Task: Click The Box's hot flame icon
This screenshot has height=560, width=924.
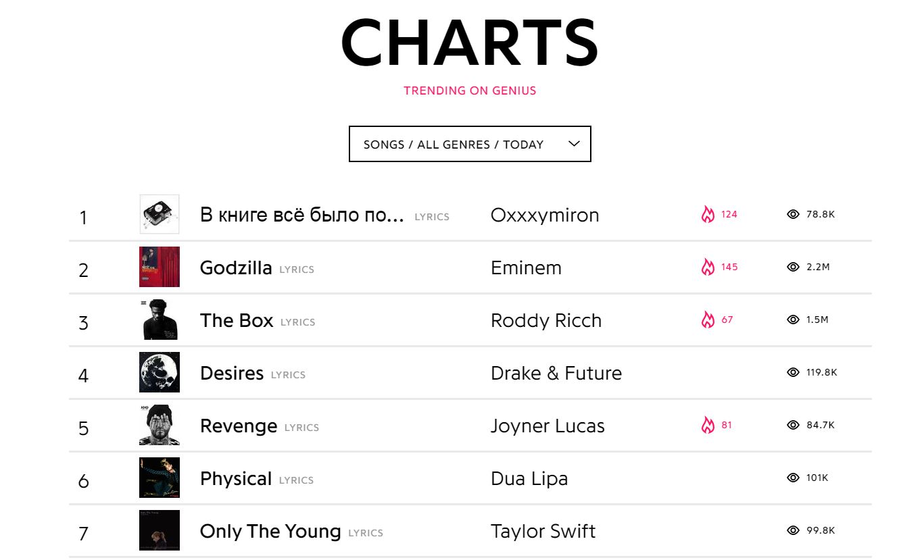Action: tap(708, 320)
